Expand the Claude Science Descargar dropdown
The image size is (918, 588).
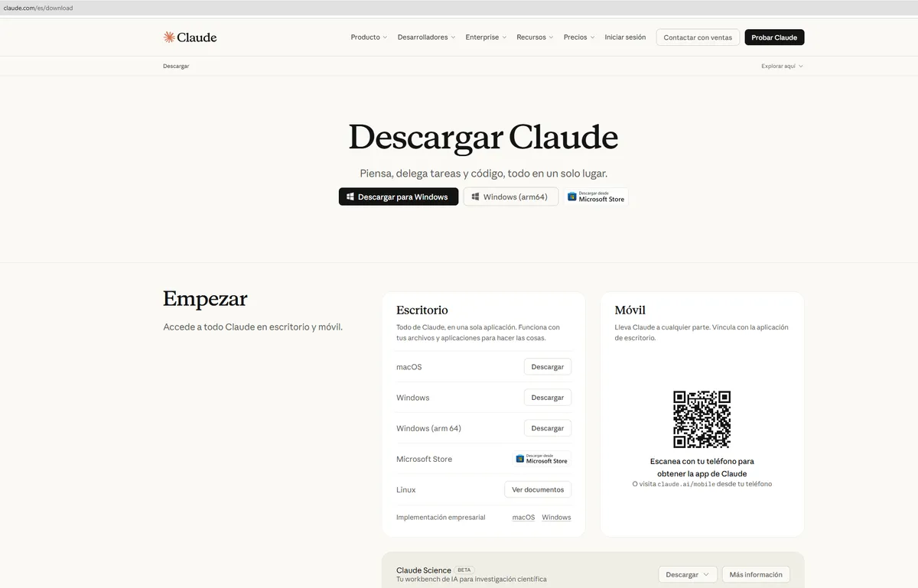tap(688, 574)
